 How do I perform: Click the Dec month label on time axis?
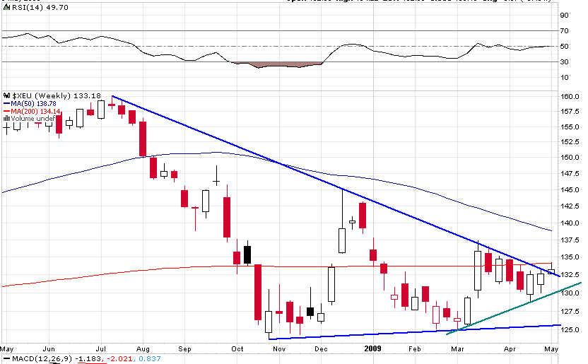tap(321, 348)
